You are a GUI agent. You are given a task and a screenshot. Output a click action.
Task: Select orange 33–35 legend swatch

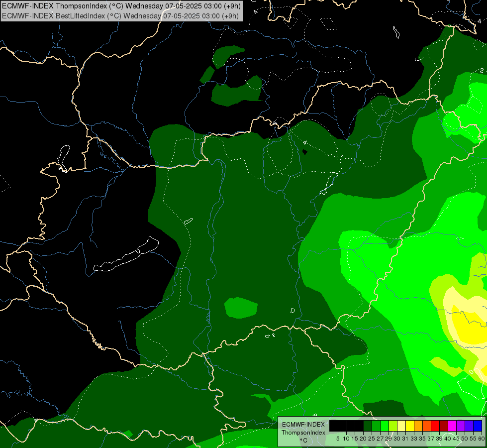[418, 426]
